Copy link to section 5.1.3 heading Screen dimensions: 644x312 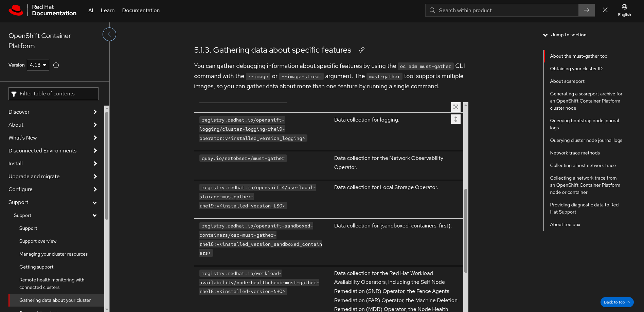coord(362,50)
